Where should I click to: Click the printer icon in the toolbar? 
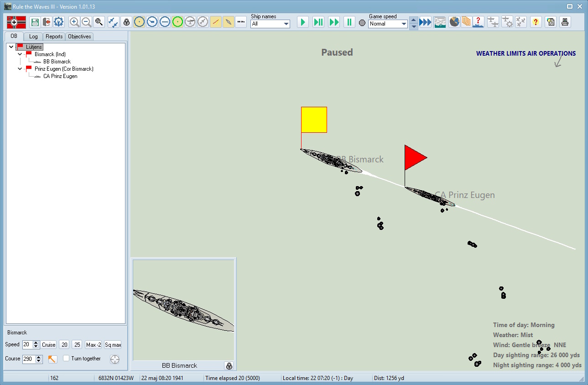tap(565, 22)
